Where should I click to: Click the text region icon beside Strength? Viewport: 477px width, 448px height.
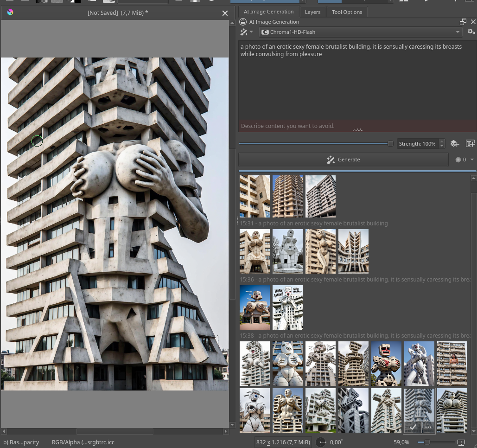(x=470, y=144)
